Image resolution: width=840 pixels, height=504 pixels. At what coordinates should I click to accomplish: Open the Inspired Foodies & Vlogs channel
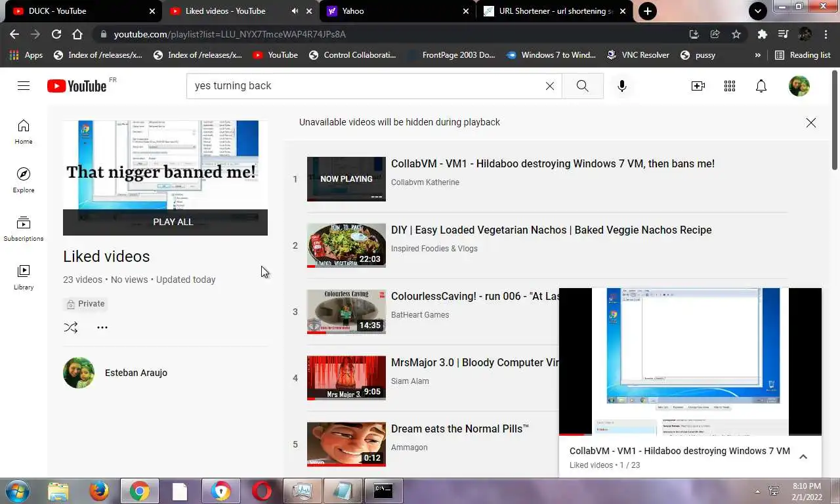[x=434, y=249]
